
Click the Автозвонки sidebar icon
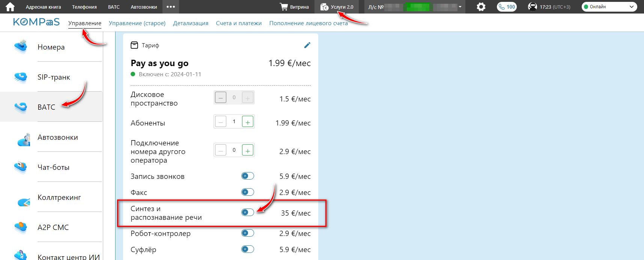tap(23, 139)
